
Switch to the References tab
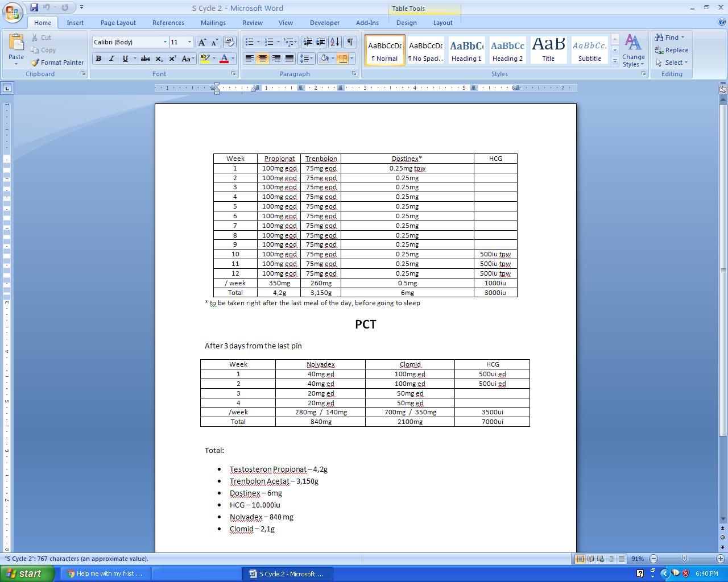coord(168,23)
